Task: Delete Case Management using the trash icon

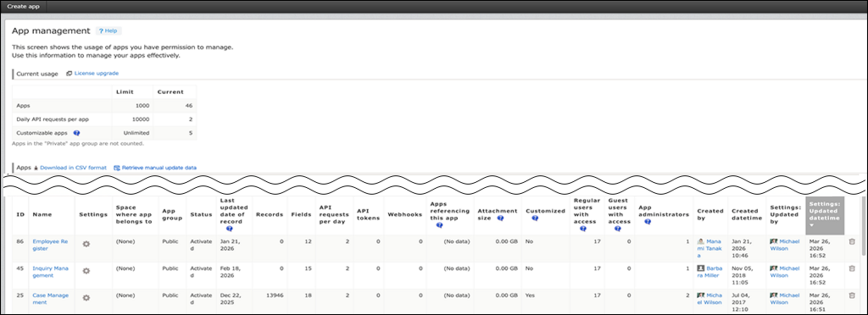Action: pos(851,296)
